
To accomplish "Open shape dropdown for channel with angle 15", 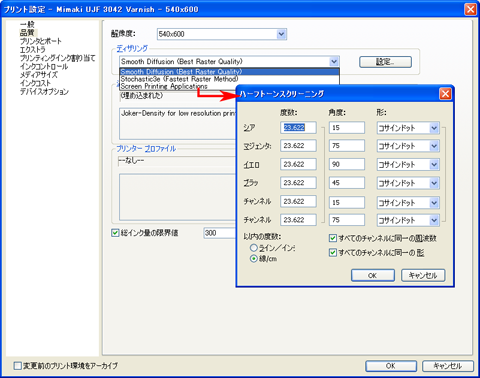I will (x=408, y=203).
